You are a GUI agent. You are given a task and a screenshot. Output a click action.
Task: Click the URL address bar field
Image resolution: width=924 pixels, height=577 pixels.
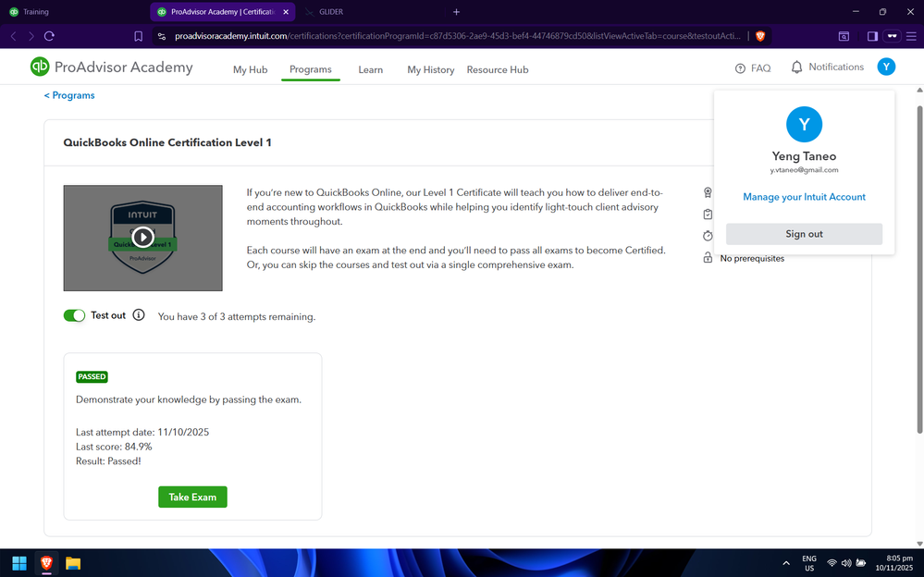(x=457, y=36)
